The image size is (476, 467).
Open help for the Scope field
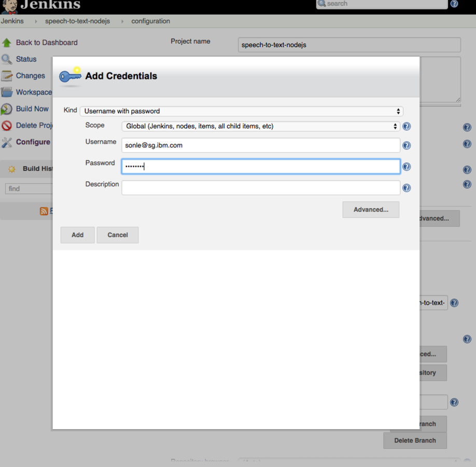pos(407,127)
